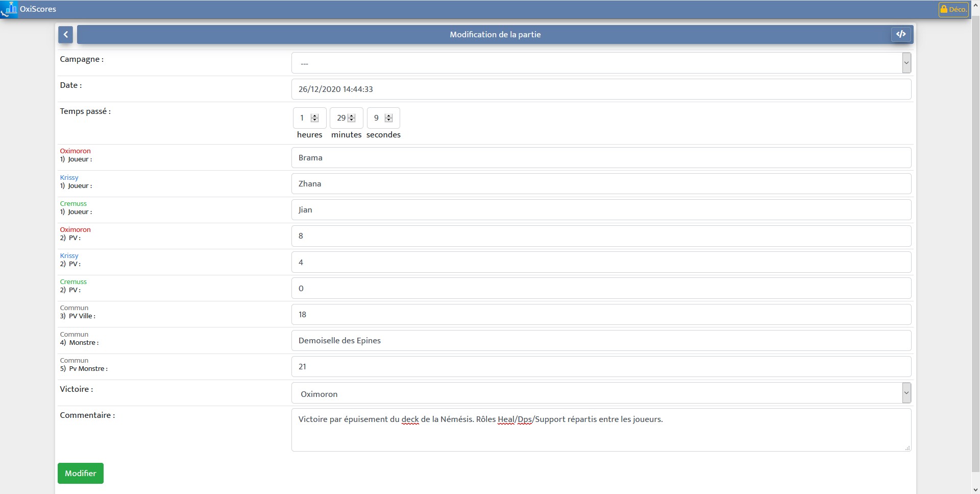
Task: Edit PV Ville field showing 18
Action: pos(601,314)
